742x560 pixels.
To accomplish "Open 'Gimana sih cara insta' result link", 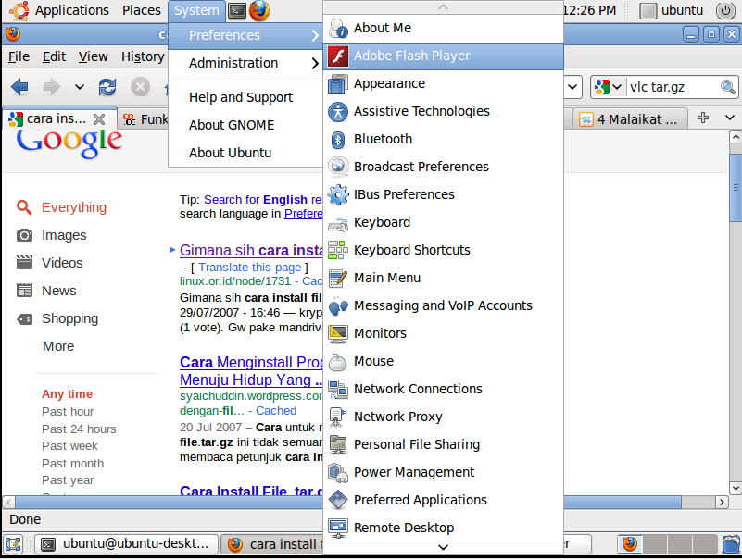I will click(251, 251).
